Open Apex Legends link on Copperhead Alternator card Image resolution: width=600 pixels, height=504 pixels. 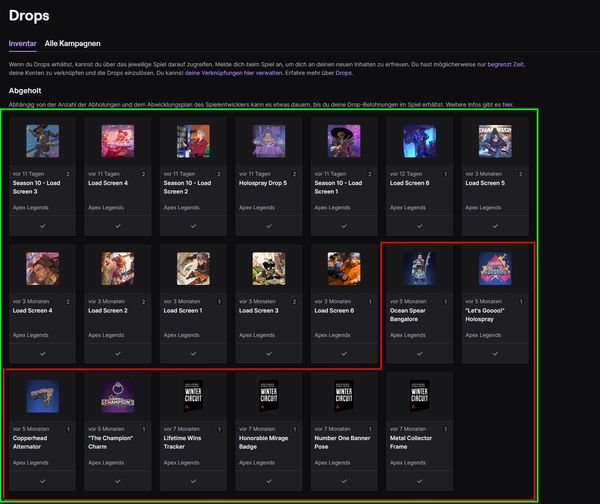(x=31, y=462)
